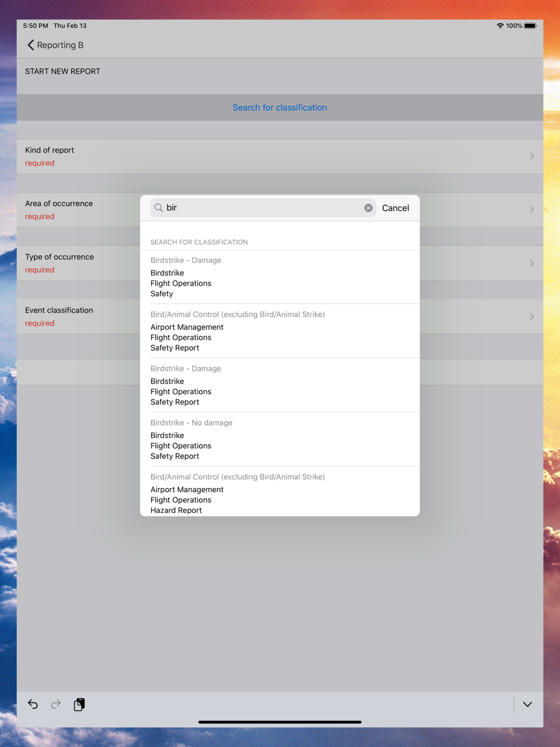Hide the keyboard bar with down chevron
Viewport: 560px width, 747px height.
point(528,704)
